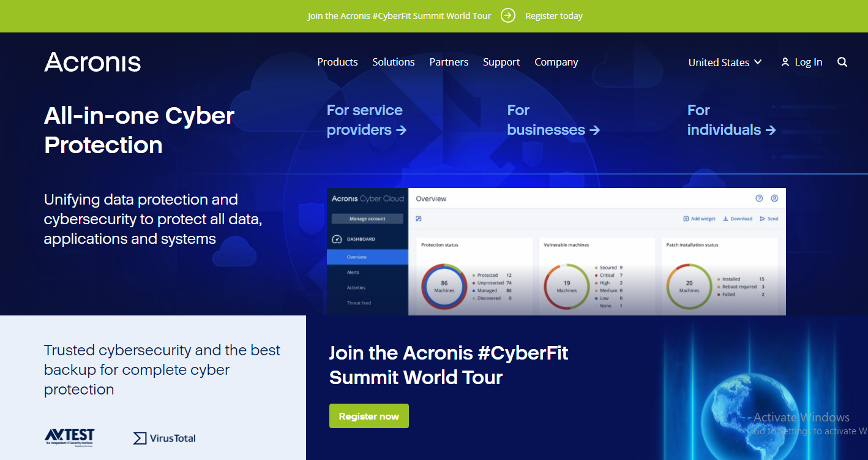Open the United States region dropdown
This screenshot has height=460, width=868.
[725, 62]
